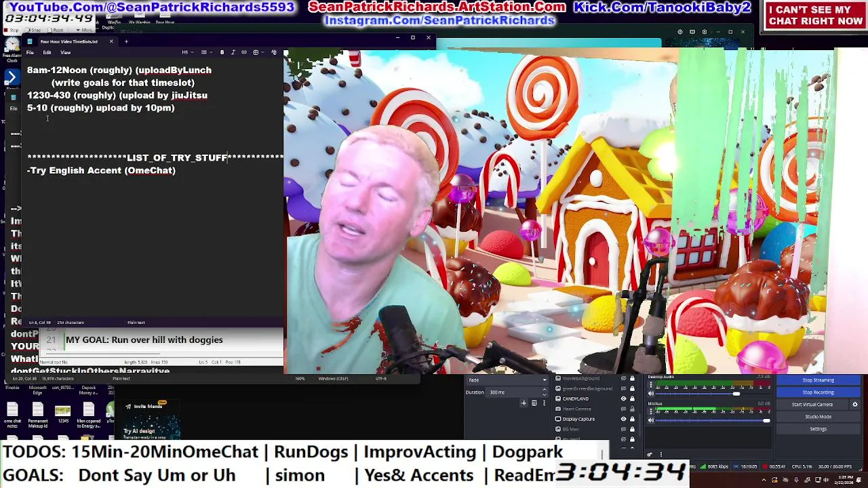Mute Mic/Aux speaker icon
The width and height of the screenshot is (868, 488).
click(x=651, y=420)
